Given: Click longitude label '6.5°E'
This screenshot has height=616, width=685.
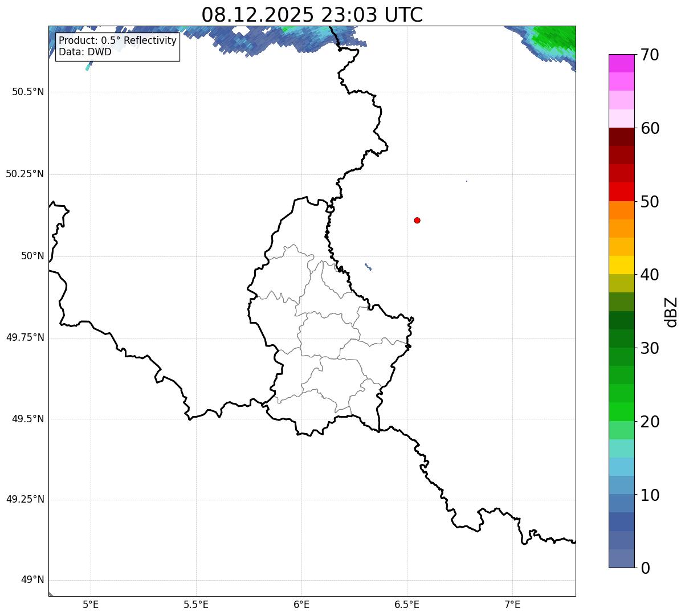Looking at the screenshot, I should 407,604.
